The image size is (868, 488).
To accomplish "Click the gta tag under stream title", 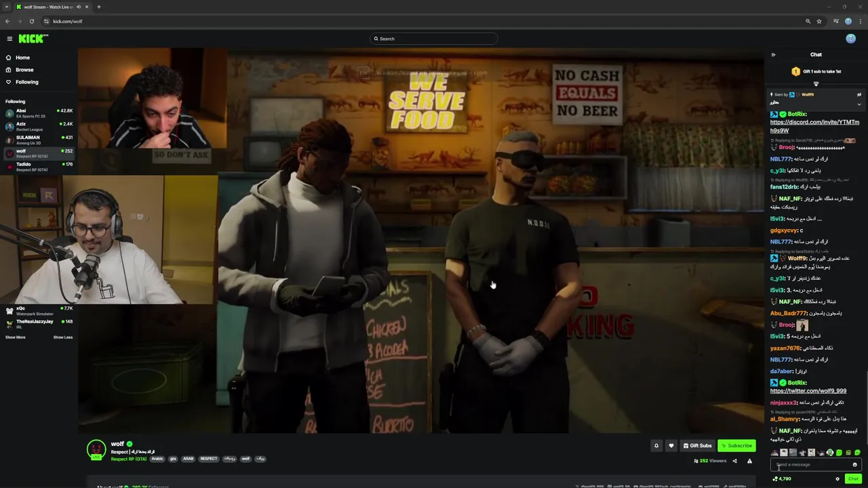I will [x=173, y=459].
